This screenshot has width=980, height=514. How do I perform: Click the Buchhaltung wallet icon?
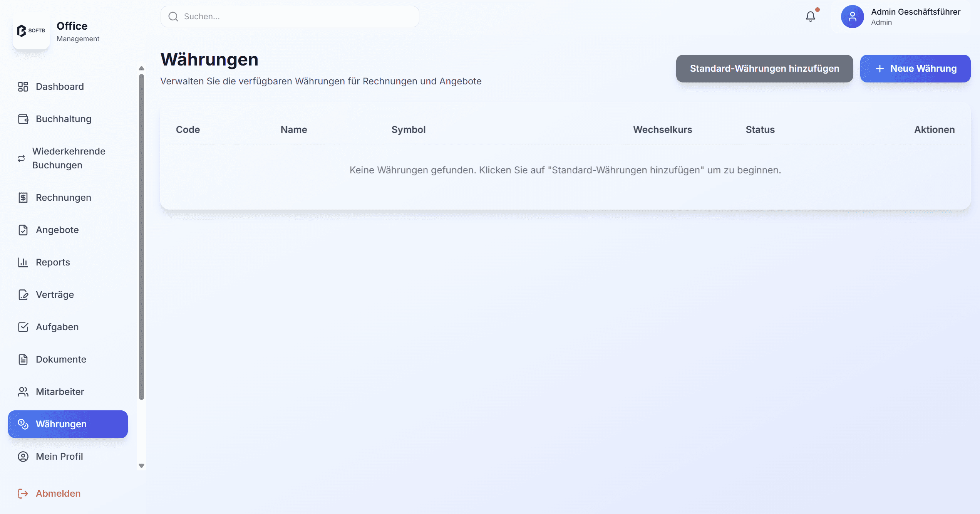pos(23,119)
